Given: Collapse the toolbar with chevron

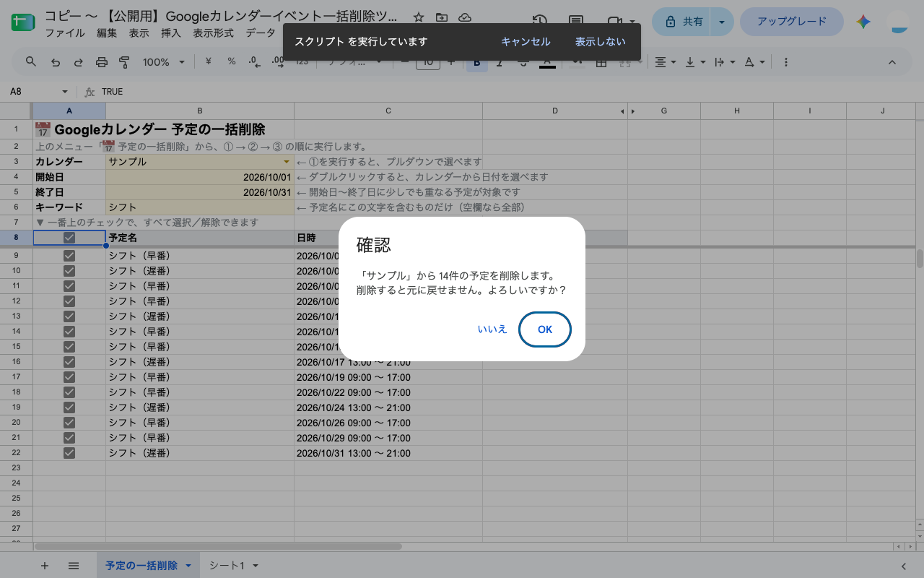Looking at the screenshot, I should point(892,62).
